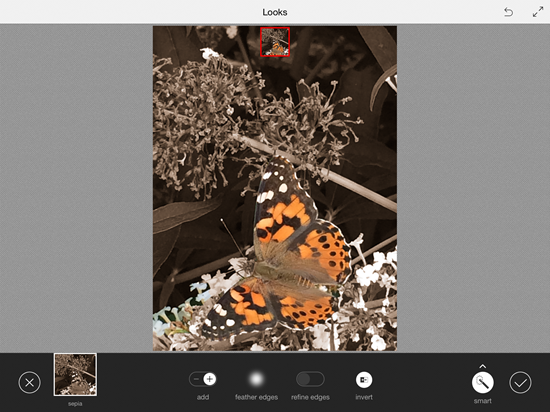Choose the plus side of the add toggle

210,379
